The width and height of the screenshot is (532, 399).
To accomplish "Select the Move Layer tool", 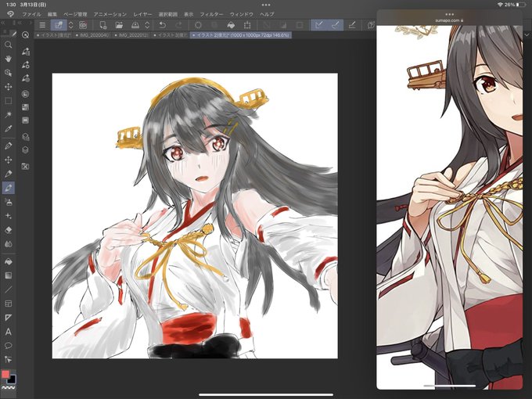I will (8, 87).
